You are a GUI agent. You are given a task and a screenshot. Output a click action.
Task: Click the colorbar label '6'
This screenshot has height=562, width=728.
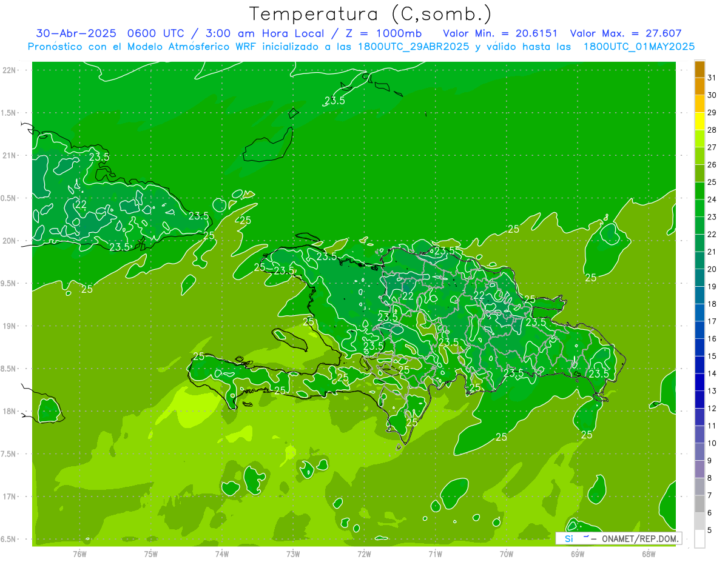710,512
